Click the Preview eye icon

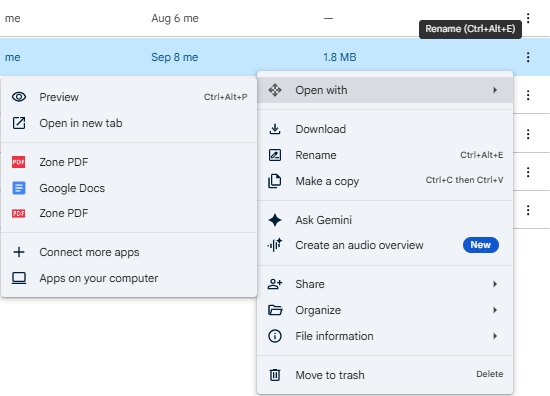19,97
